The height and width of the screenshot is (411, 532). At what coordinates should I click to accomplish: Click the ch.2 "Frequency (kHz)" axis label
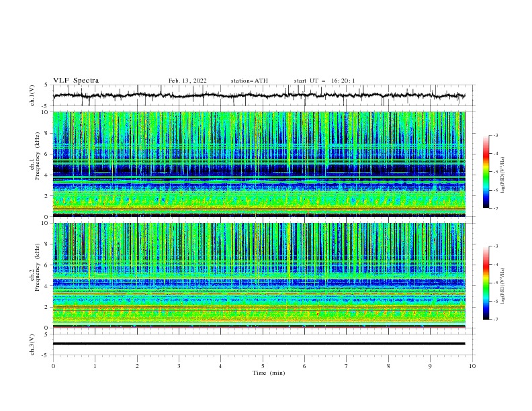coord(38,267)
